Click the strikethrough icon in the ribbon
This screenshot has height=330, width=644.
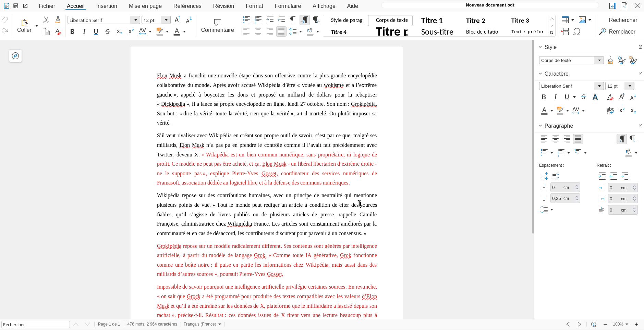pyautogui.click(x=108, y=32)
